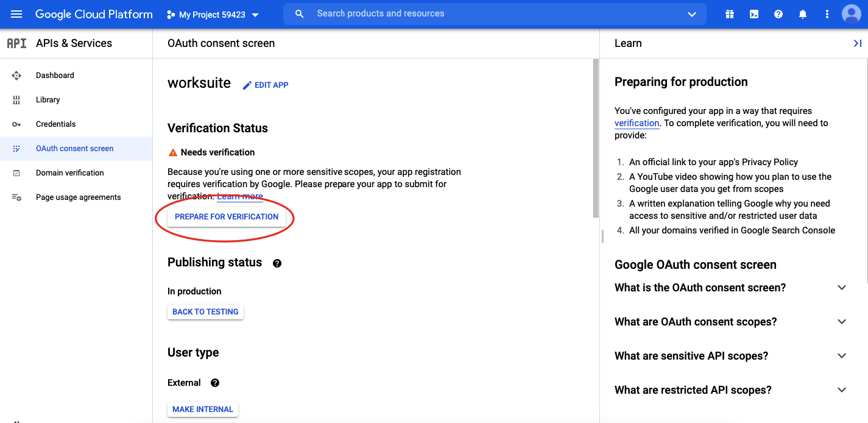
Task: Click the main content vertical scrollbar
Action: pyautogui.click(x=596, y=138)
